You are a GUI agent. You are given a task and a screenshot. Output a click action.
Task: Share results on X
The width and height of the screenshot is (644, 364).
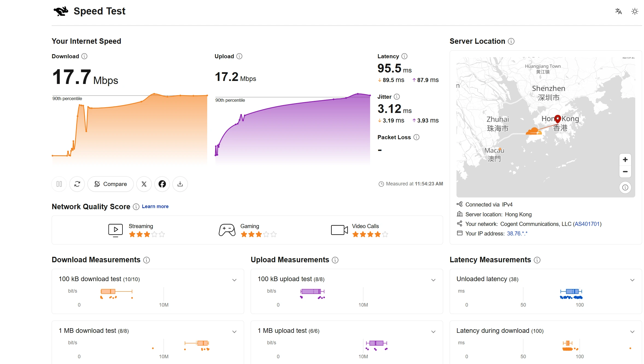(144, 184)
